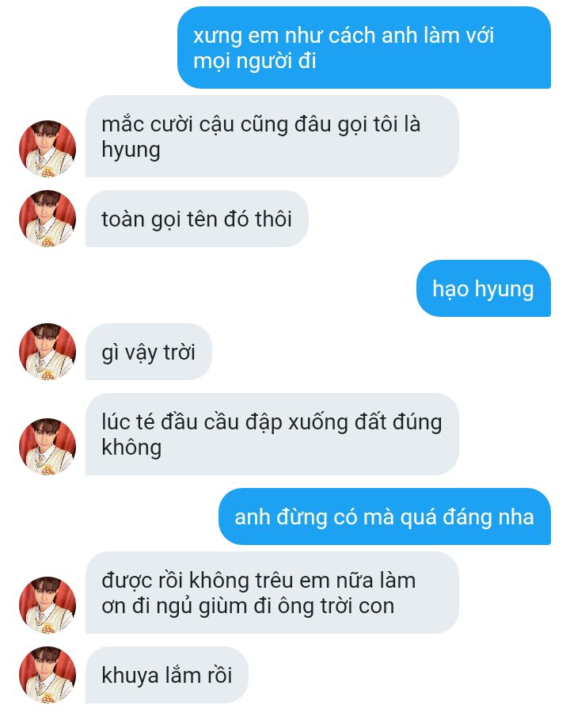Click 'mọi người đi' text in top blue bubble
This screenshot has height=728, width=570.
tap(254, 61)
